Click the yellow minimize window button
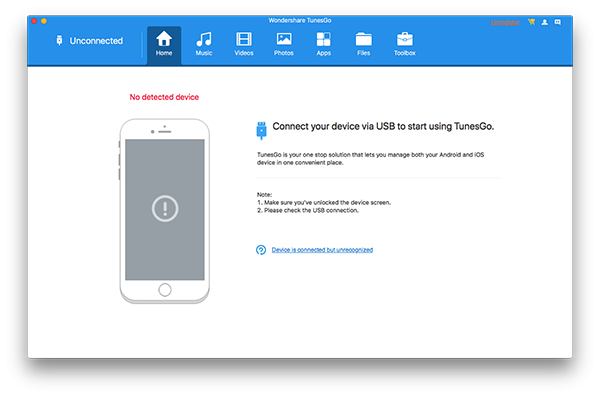Image resolution: width=600 pixels, height=397 pixels. [x=44, y=21]
